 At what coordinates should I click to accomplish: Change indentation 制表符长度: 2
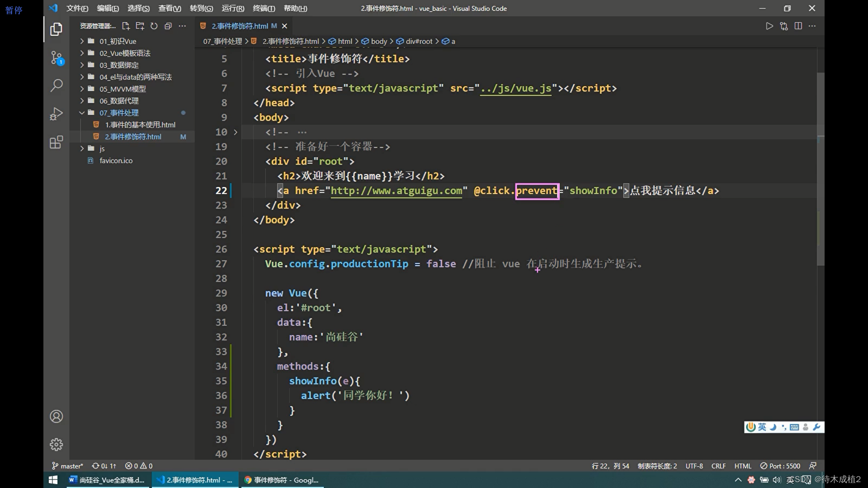[x=657, y=466]
